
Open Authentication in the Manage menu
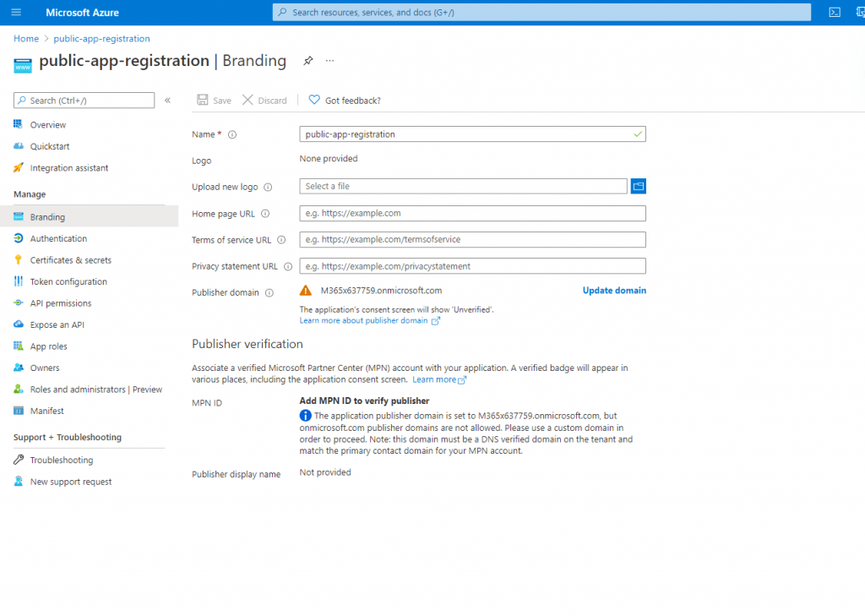(58, 239)
